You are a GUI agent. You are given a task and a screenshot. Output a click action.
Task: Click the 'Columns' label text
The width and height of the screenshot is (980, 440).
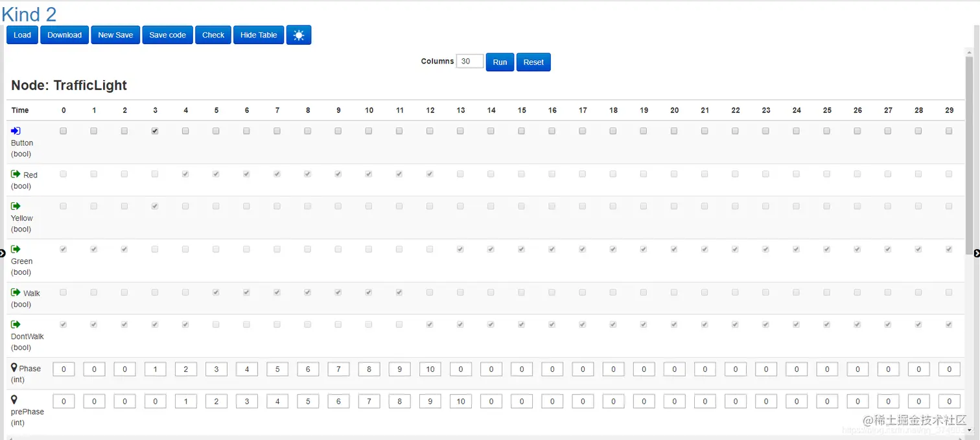click(437, 62)
